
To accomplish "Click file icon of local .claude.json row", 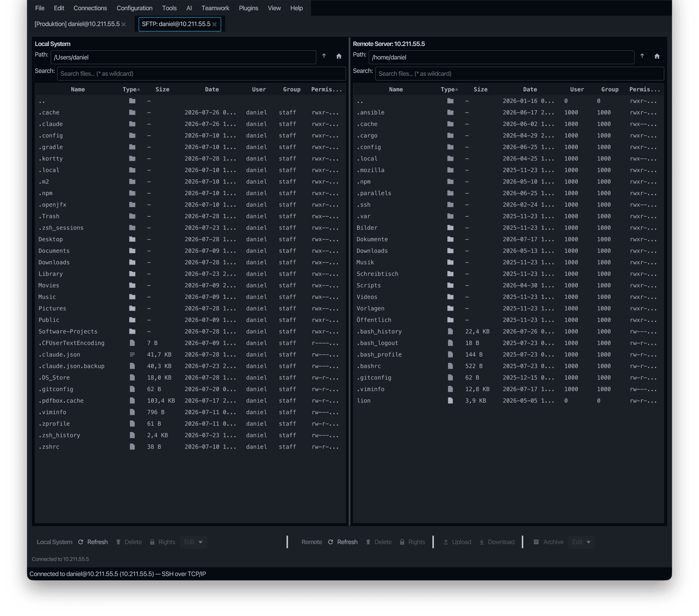I will 132,355.
